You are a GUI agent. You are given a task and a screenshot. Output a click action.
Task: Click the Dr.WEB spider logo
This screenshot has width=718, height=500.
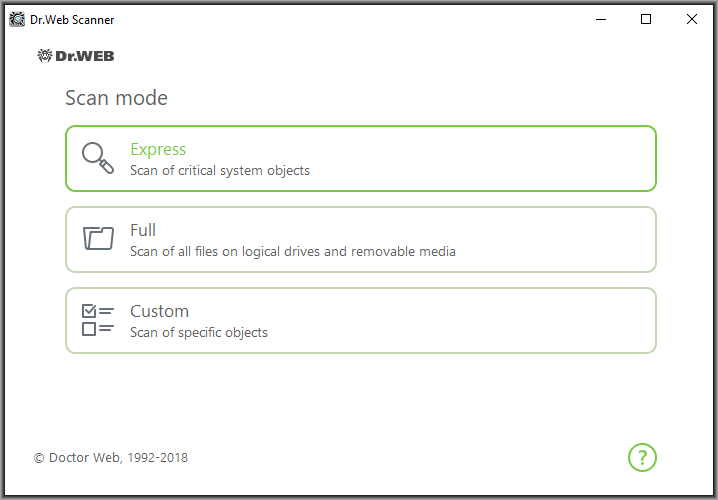pyautogui.click(x=76, y=56)
